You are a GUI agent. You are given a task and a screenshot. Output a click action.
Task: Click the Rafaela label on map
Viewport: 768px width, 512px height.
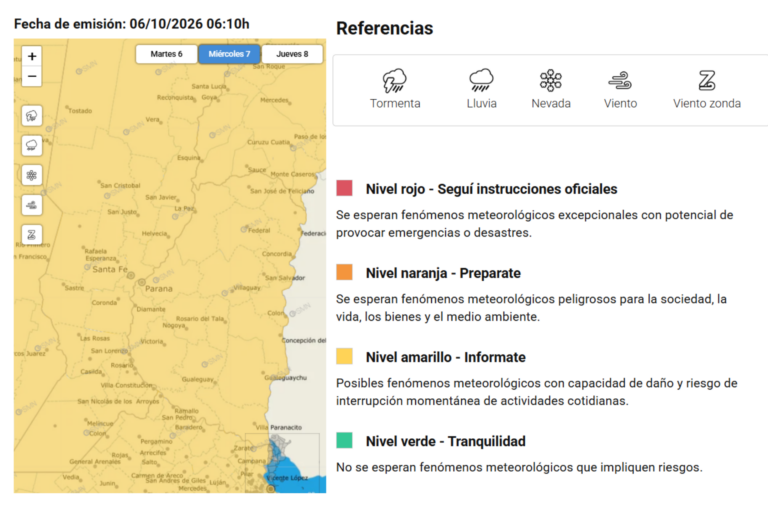click(96, 251)
